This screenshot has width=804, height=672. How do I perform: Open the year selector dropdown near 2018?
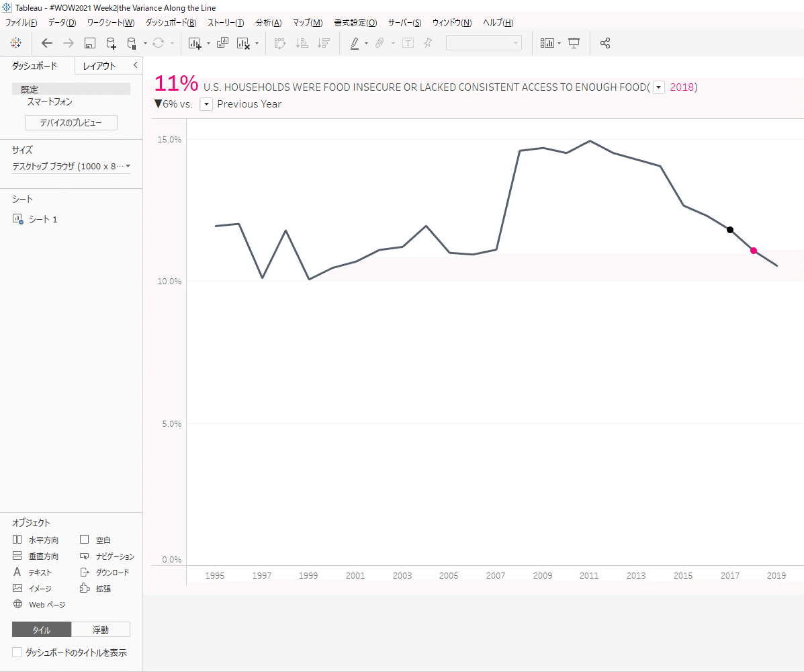(659, 87)
